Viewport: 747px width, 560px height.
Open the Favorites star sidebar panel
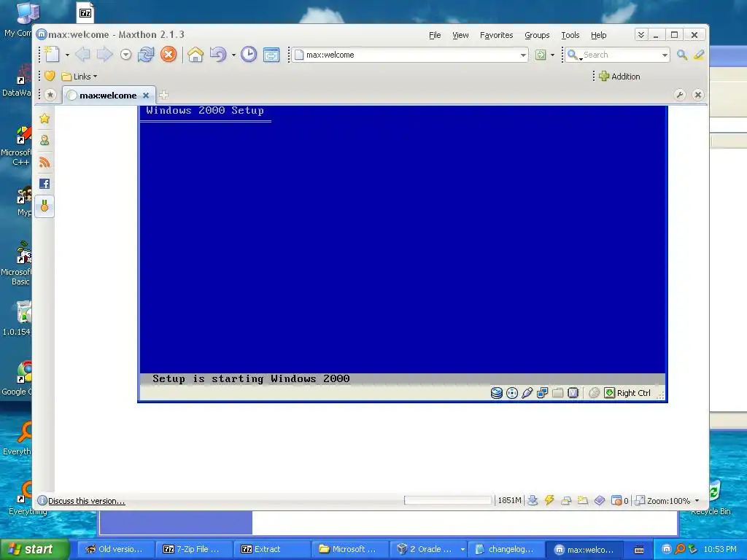point(44,118)
